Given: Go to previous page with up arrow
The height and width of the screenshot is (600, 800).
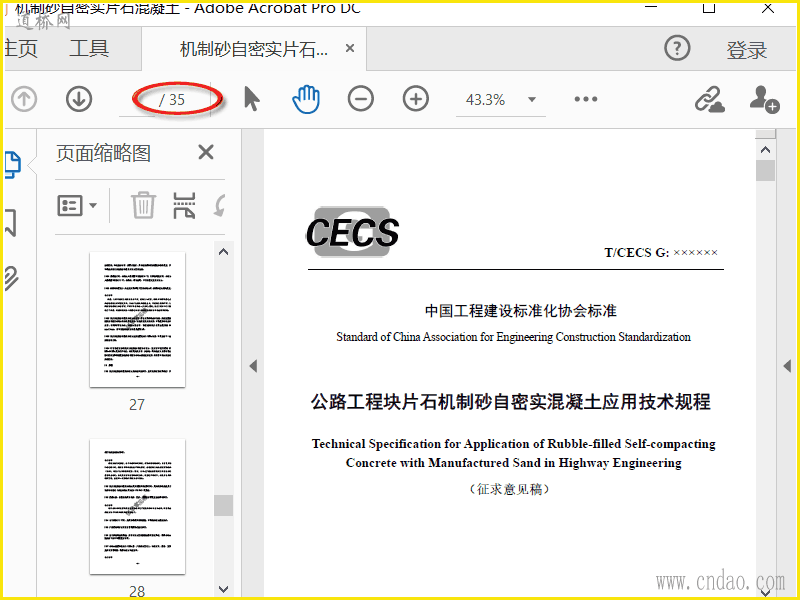Looking at the screenshot, I should [24, 99].
